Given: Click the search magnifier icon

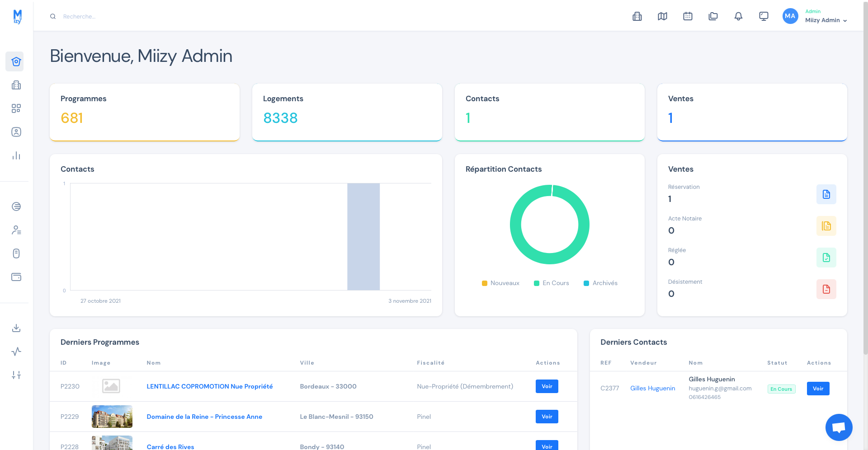Looking at the screenshot, I should (53, 16).
